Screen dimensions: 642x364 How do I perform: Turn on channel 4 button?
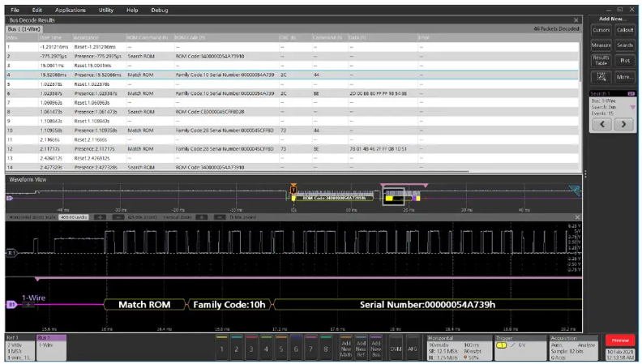(x=266, y=348)
